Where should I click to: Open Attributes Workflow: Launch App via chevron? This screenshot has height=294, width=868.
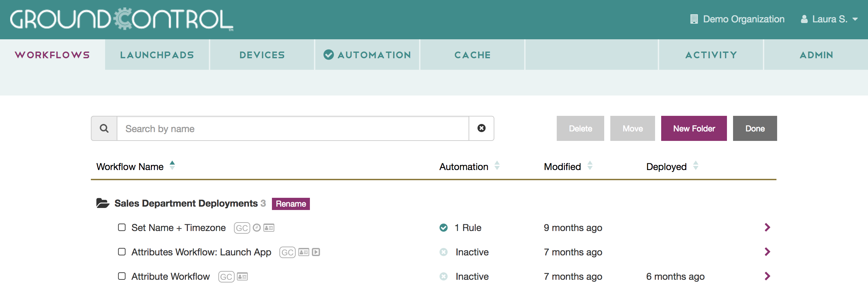[x=768, y=252]
